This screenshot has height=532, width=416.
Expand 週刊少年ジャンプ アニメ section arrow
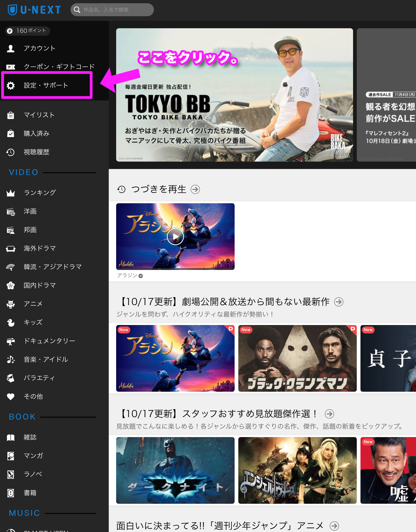pyautogui.click(x=334, y=526)
